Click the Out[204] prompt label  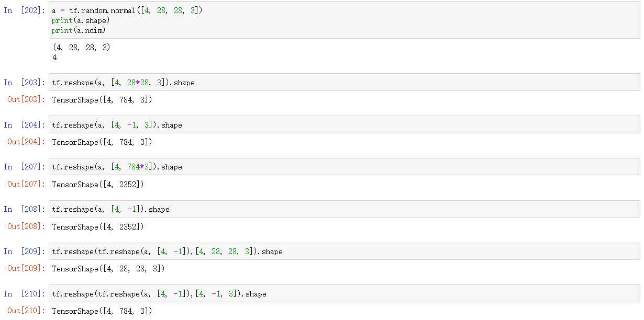27,142
